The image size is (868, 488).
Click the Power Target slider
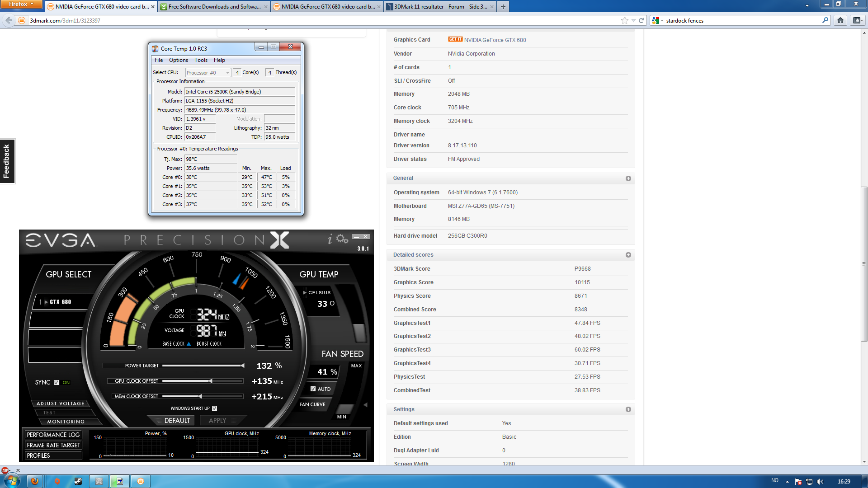tap(203, 366)
